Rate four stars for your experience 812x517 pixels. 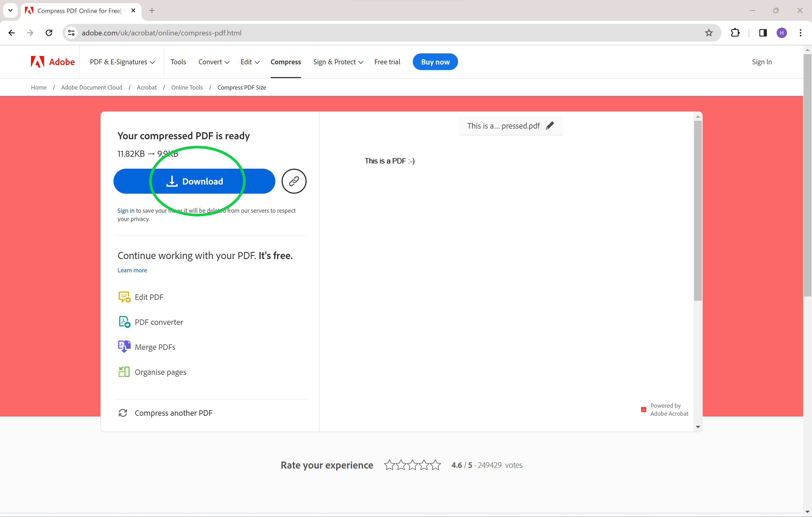coord(424,465)
